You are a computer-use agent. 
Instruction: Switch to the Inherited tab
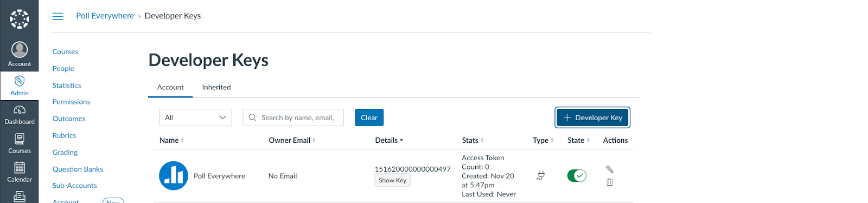click(x=216, y=87)
